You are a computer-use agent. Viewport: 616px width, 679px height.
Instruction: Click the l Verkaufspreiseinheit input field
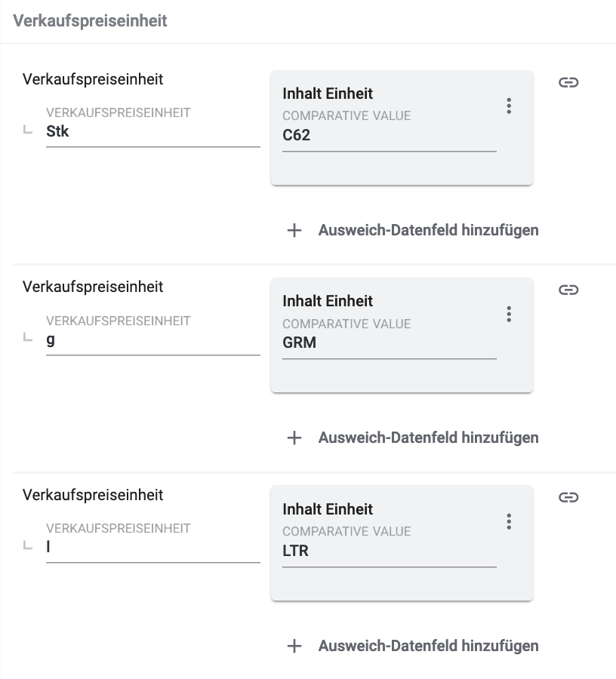point(152,548)
